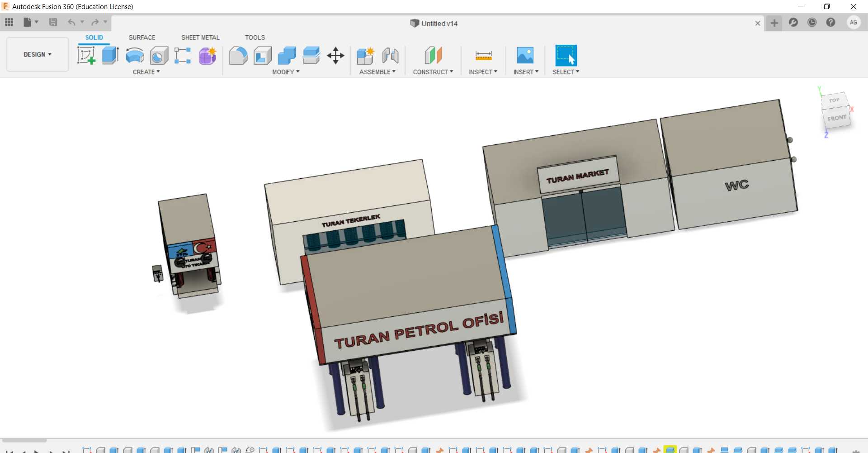Select the Measure ruler tool
This screenshot has height=453, width=868.
(483, 56)
